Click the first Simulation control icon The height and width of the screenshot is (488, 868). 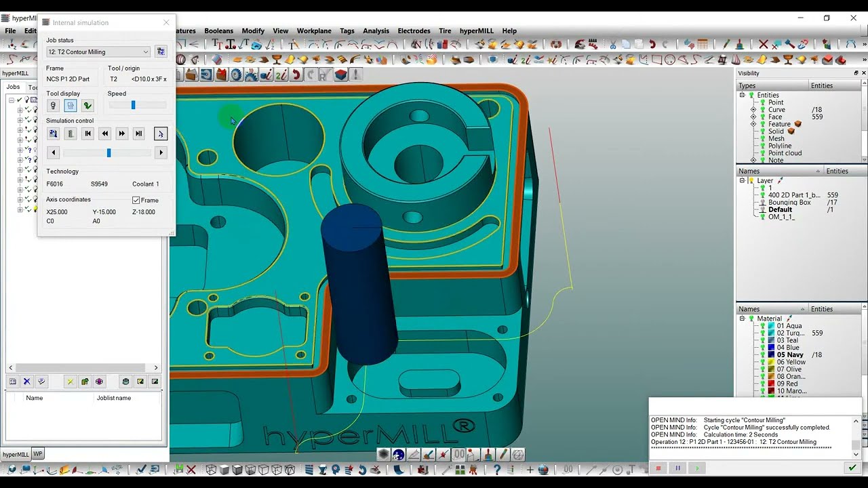[x=53, y=134]
